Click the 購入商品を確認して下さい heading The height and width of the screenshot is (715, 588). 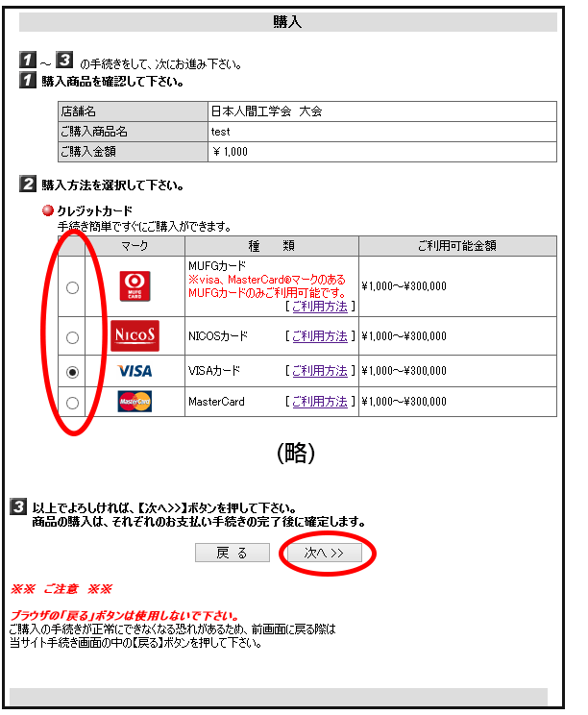click(x=112, y=82)
